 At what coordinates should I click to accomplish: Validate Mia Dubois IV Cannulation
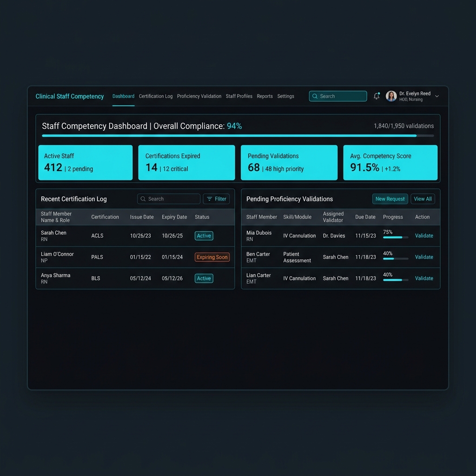click(424, 236)
